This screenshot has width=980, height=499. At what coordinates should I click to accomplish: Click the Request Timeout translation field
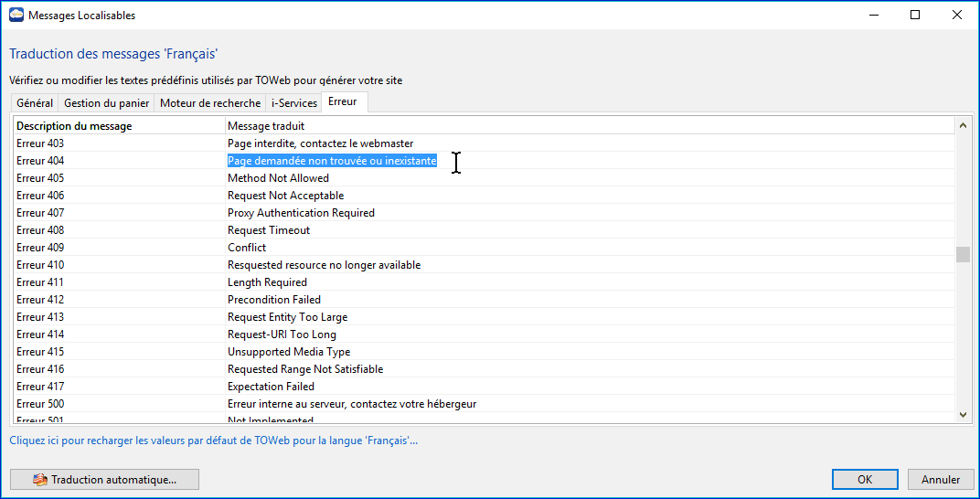(269, 230)
